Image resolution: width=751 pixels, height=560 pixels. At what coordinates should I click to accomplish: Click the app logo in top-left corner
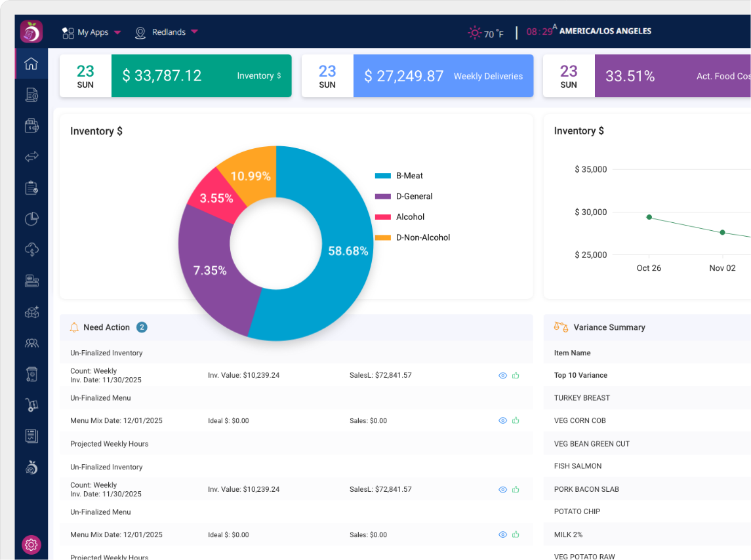(x=31, y=31)
